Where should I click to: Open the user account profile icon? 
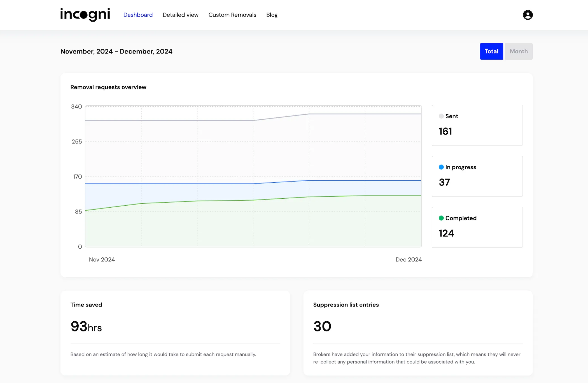[x=528, y=15]
